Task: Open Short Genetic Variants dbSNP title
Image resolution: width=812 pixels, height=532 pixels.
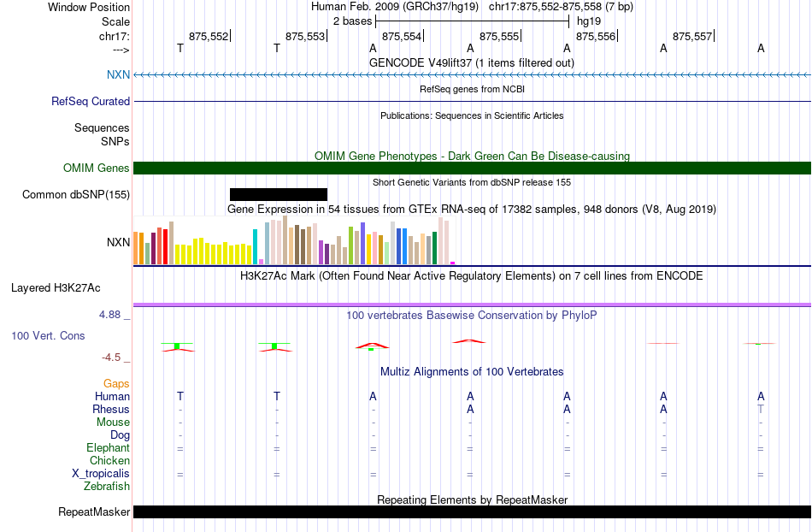Action: (472, 182)
